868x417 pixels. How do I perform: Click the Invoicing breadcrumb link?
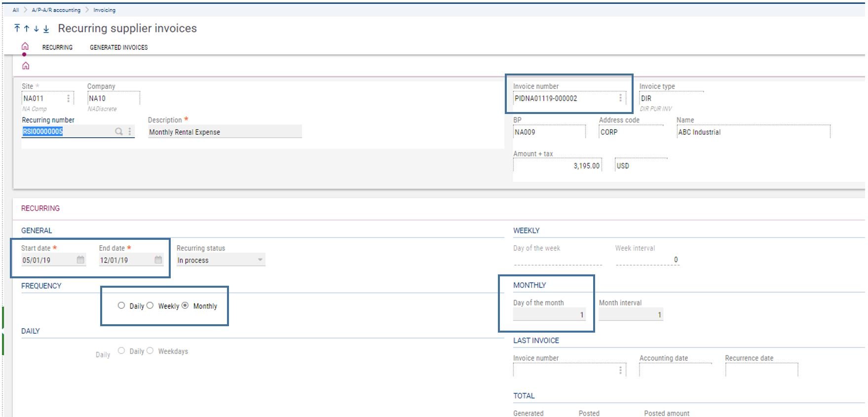[x=104, y=10]
